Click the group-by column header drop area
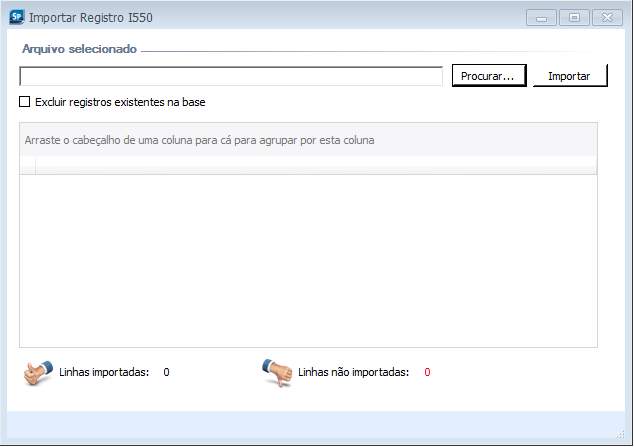This screenshot has width=634, height=447. (x=308, y=140)
